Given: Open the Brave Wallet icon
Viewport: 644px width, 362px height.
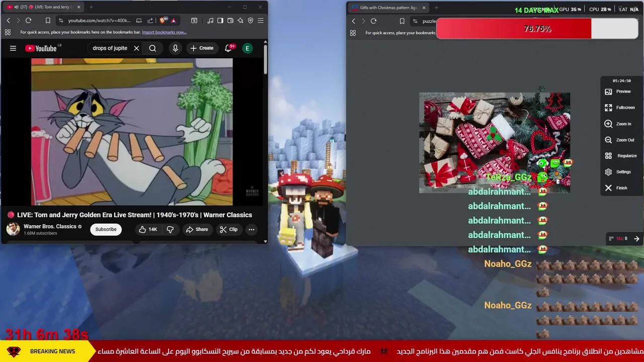Looking at the screenshot, I should click(x=230, y=21).
